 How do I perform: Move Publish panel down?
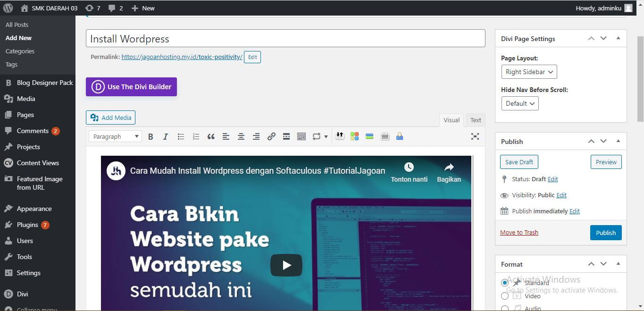click(x=603, y=141)
